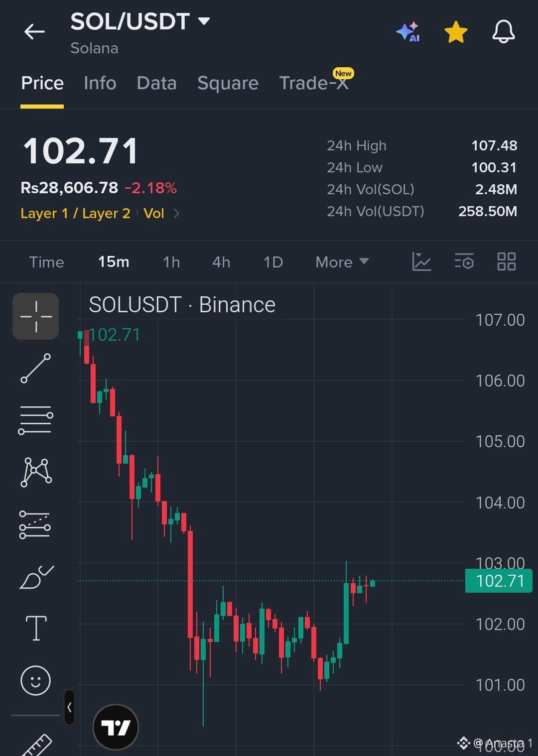Select the 1D chart interval
The width and height of the screenshot is (538, 756).
coord(273,262)
